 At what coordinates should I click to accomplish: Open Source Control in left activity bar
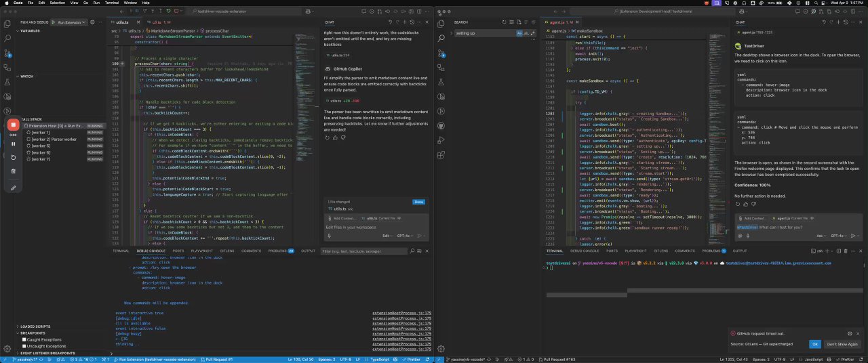coord(7,53)
